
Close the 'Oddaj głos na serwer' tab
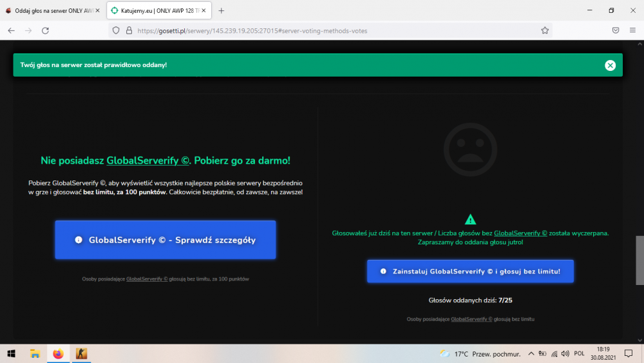(x=98, y=11)
